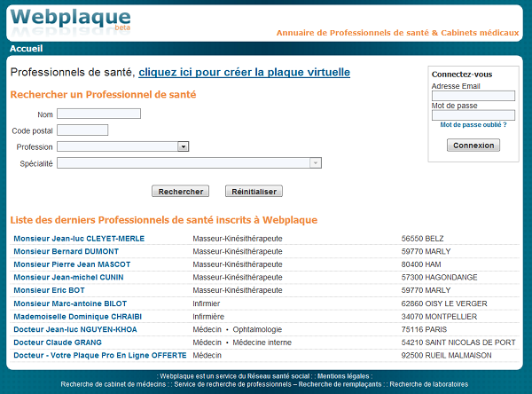Open Monsieur Pierre Jean MASCOT profile
Image resolution: width=532 pixels, height=394 pixels.
72,264
